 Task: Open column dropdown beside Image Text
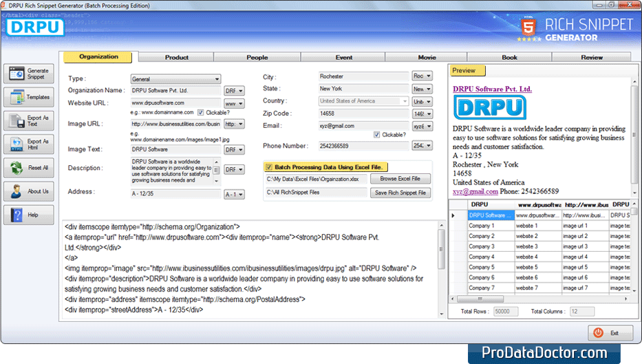(234, 149)
